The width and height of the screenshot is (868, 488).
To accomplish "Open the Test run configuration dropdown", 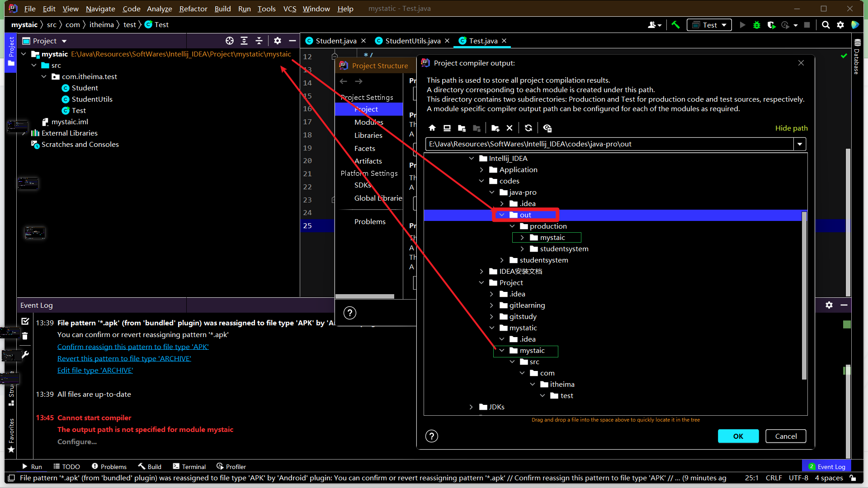I will pyautogui.click(x=709, y=25).
